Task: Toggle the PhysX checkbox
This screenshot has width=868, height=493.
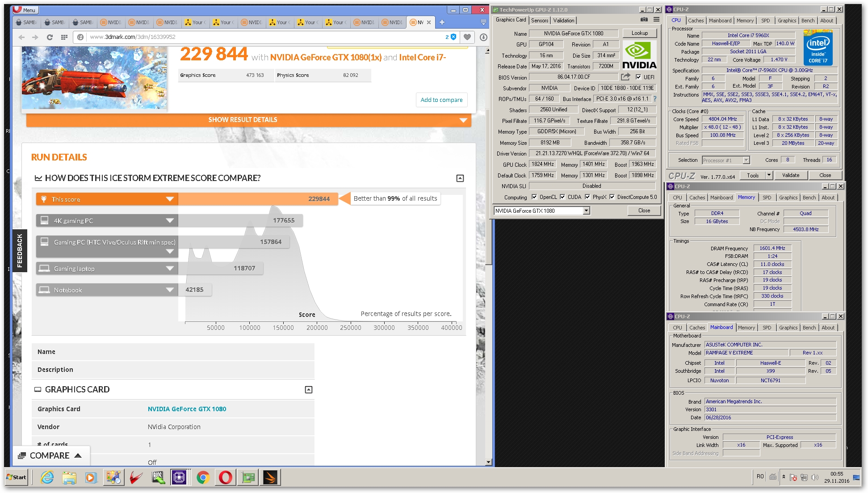Action: click(587, 197)
